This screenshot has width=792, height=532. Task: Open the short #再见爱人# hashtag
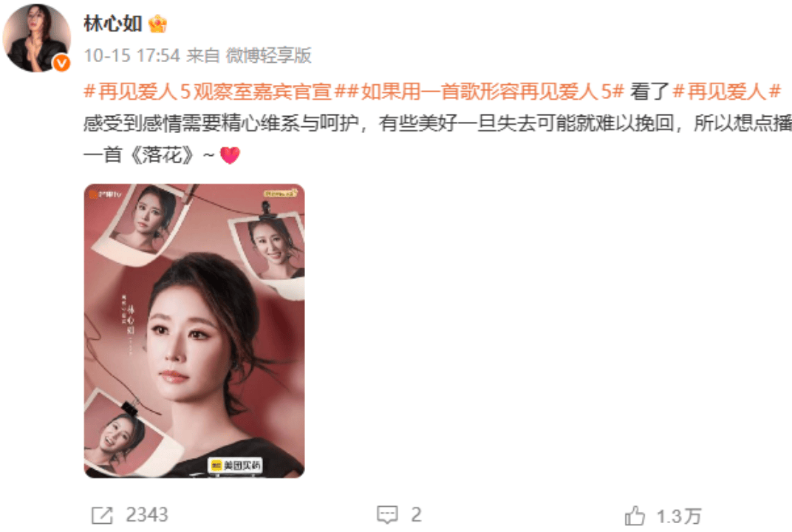tap(727, 92)
